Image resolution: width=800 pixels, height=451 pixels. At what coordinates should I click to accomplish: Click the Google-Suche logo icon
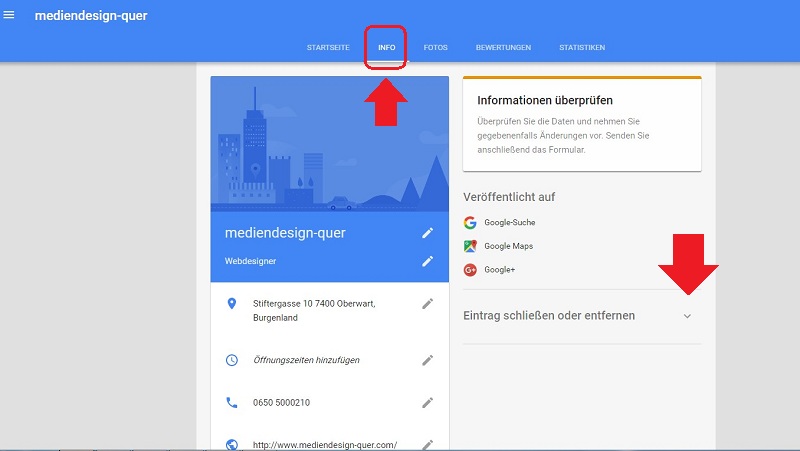[470, 222]
